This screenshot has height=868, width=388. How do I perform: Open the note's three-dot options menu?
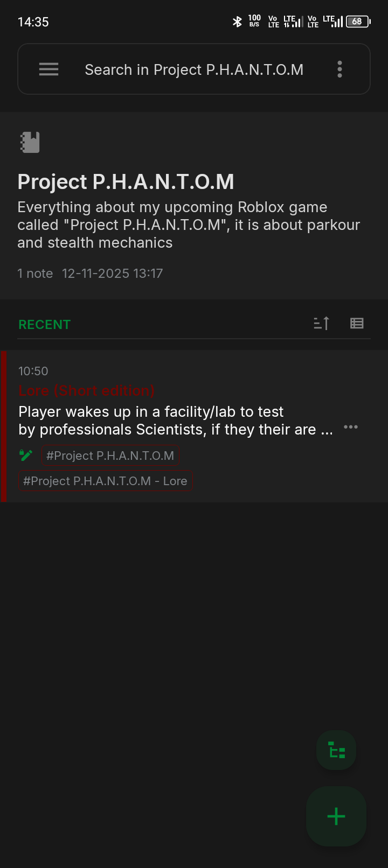click(351, 427)
